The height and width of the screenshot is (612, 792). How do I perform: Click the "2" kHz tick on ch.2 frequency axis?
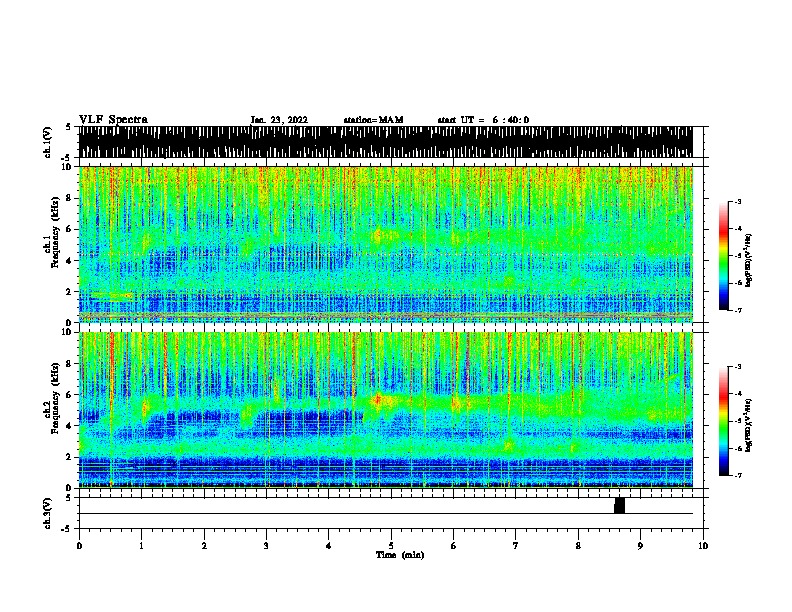coord(69,457)
